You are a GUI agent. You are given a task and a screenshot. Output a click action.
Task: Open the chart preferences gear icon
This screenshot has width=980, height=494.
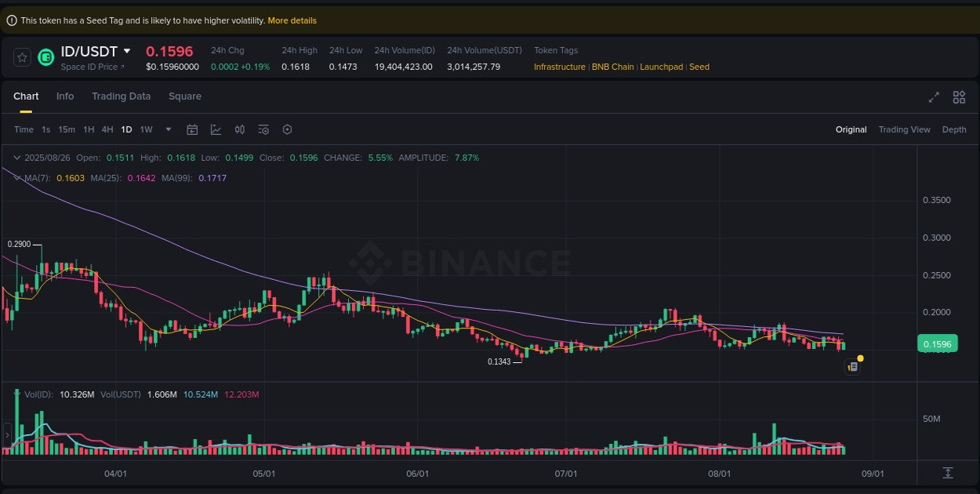[287, 129]
